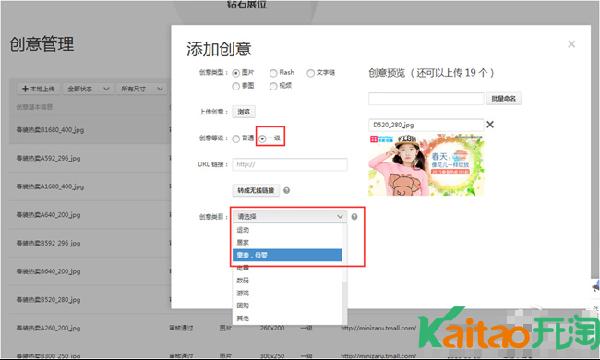Click the help icon next to category dropdown

[x=355, y=217]
